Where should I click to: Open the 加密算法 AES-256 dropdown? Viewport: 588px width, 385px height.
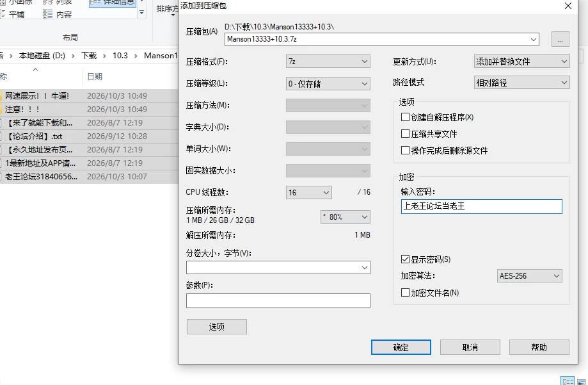tap(530, 275)
